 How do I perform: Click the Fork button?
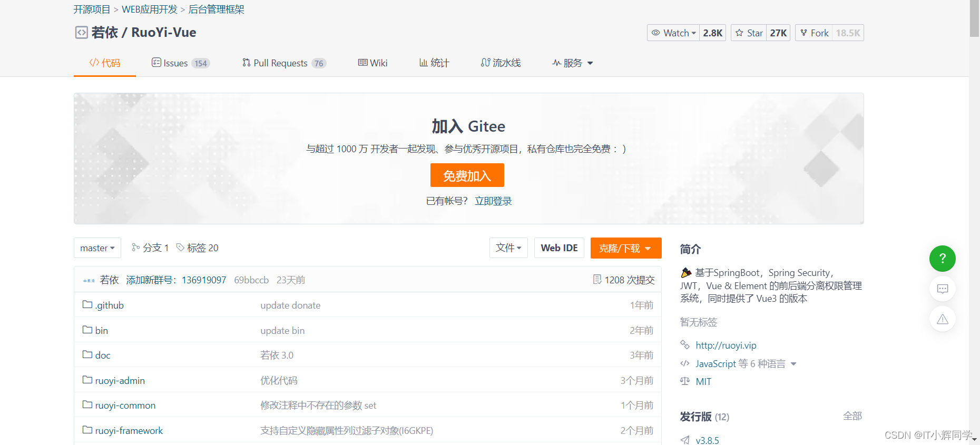click(x=814, y=33)
